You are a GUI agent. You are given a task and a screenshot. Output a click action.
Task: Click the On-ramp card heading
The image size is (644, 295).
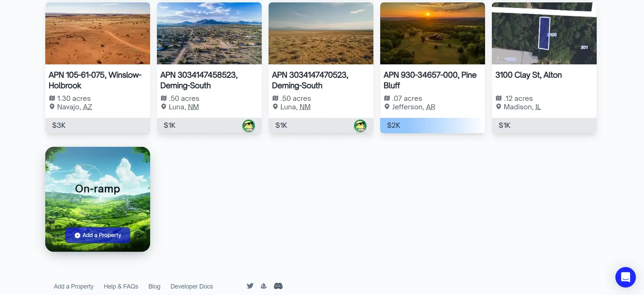coord(98,189)
